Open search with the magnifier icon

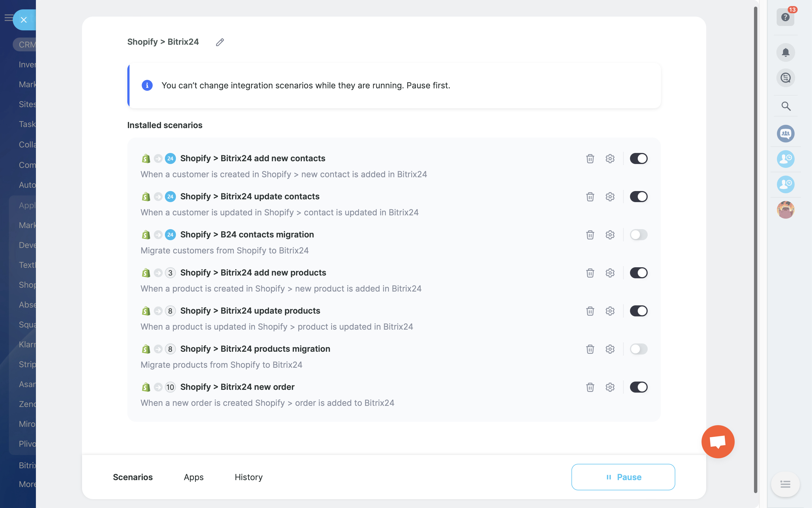coord(785,106)
